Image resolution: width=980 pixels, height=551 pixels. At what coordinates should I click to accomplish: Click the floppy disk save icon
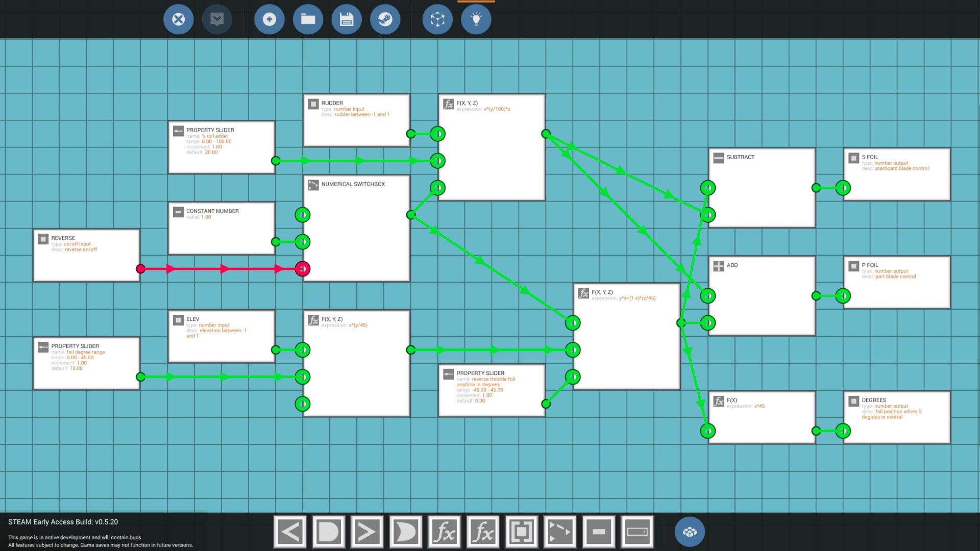pos(347,19)
